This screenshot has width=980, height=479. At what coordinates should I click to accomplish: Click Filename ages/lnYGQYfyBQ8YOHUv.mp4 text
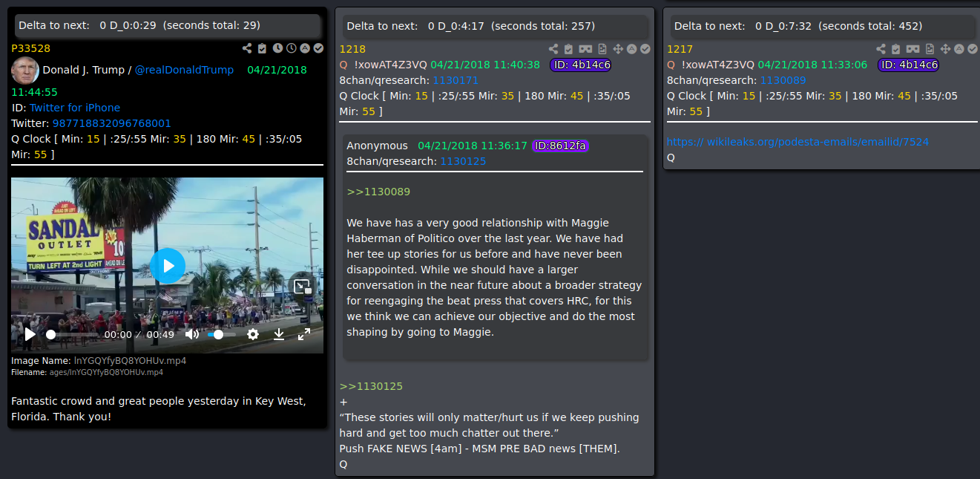(x=87, y=372)
